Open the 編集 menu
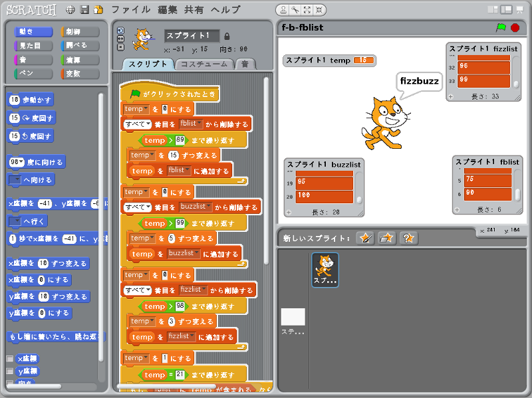 168,10
